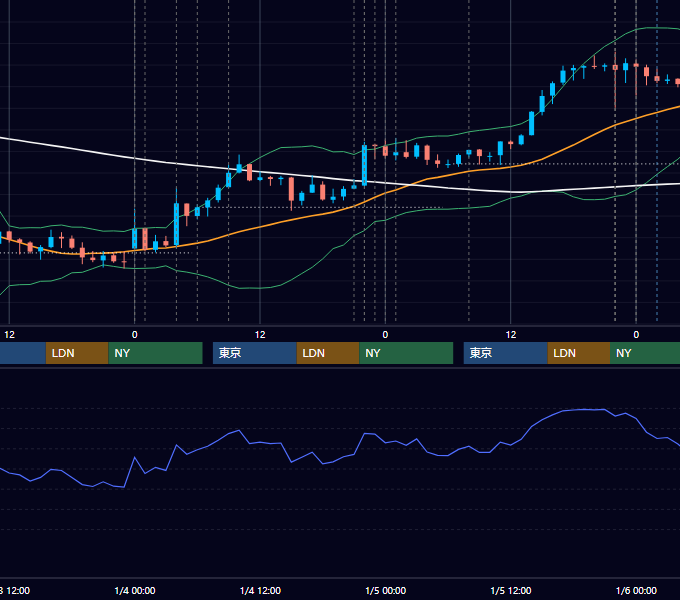This screenshot has height=600, width=680.
Task: Click the 東京 session block ending near 1/5 12:00
Action: tap(506, 353)
